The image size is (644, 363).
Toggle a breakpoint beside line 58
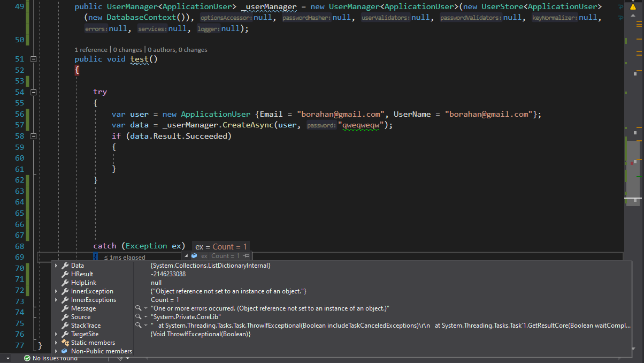point(5,135)
